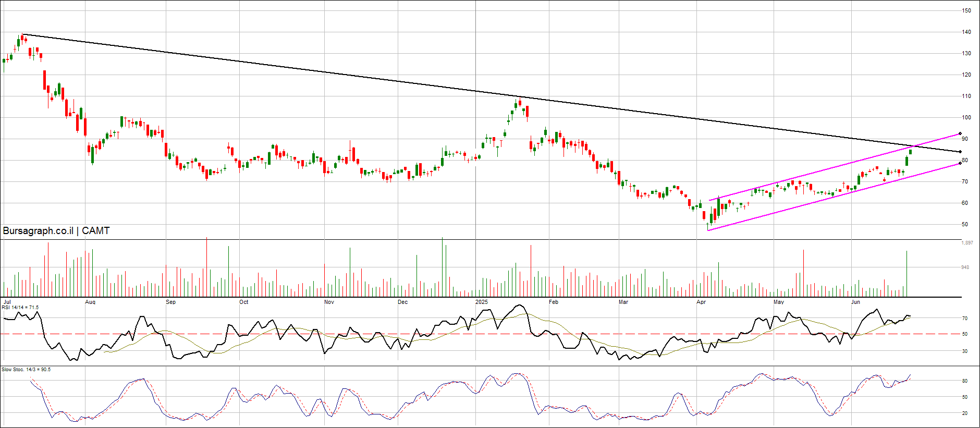Click the Slow Stochastic 20 level label
Screen dimensions: 980x428
coord(965,413)
